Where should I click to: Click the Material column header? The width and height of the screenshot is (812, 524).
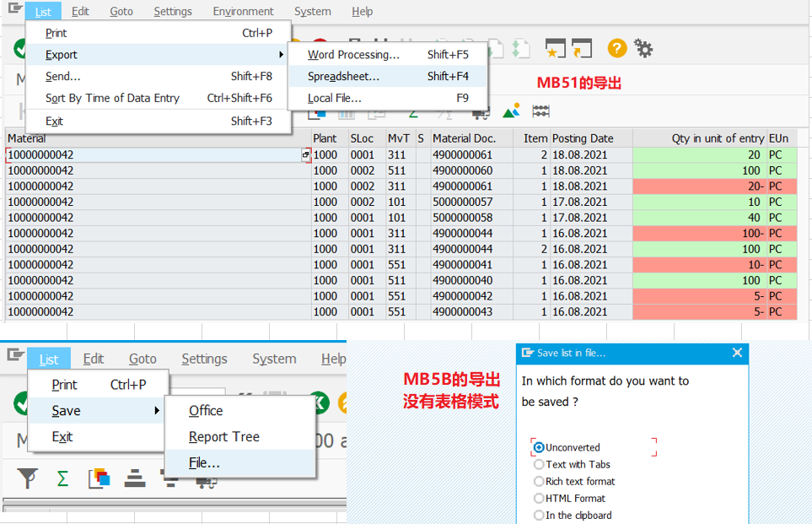159,138
